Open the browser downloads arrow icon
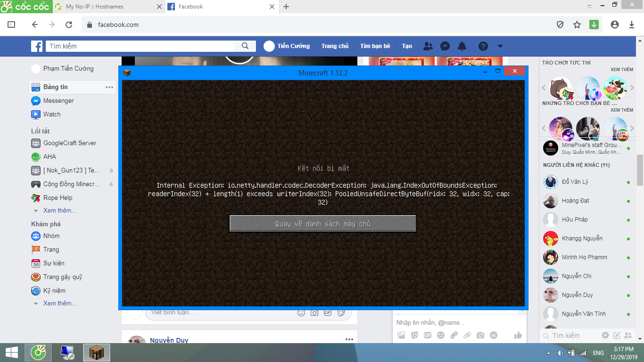Viewport: 644px width, 362px height. click(x=632, y=25)
